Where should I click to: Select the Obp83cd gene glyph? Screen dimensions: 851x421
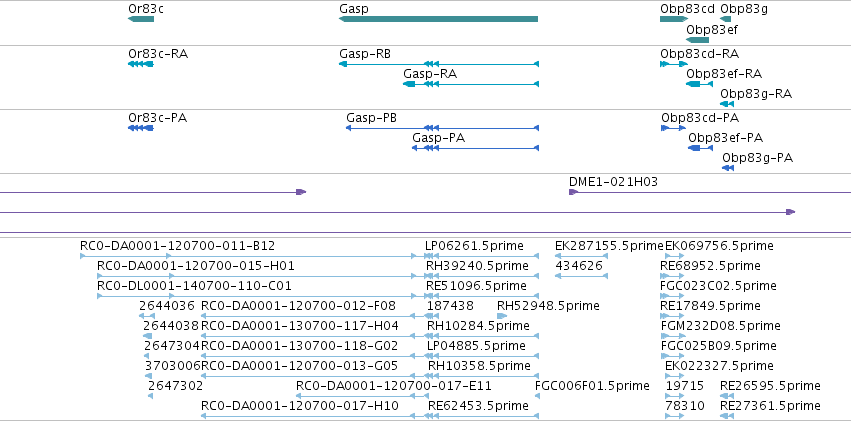click(x=674, y=19)
